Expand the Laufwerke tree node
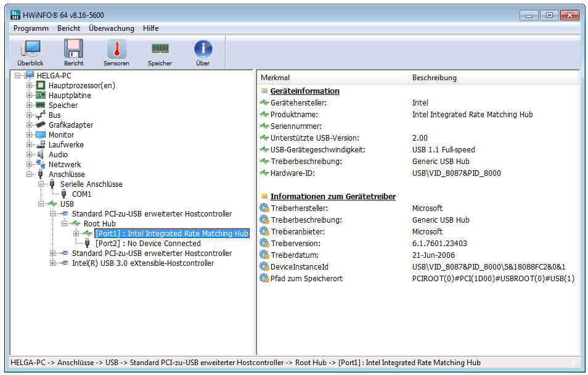This screenshot has width=588, height=375. coord(29,145)
